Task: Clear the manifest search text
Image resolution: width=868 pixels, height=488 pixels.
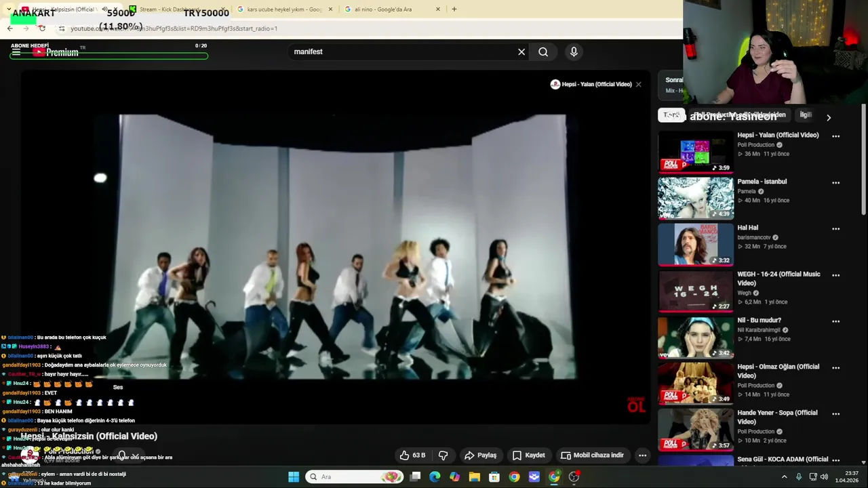Action: pos(521,52)
